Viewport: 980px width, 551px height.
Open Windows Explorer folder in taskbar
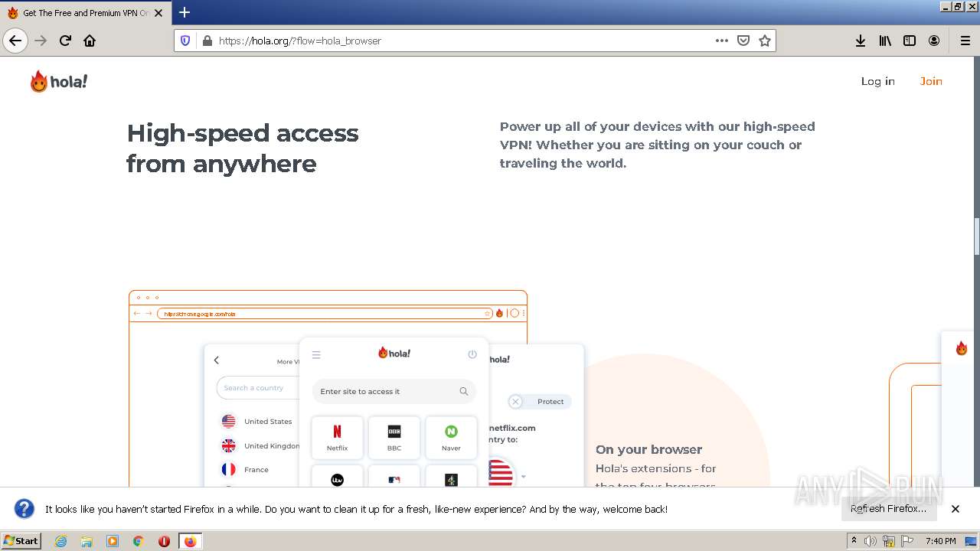[x=87, y=541]
